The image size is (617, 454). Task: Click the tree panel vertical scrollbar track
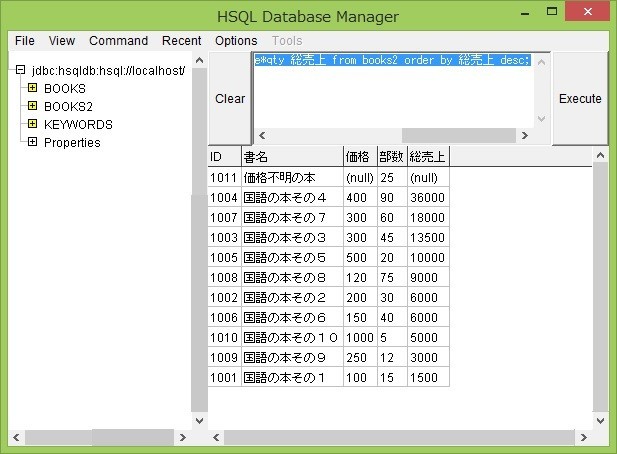[x=200, y=240]
